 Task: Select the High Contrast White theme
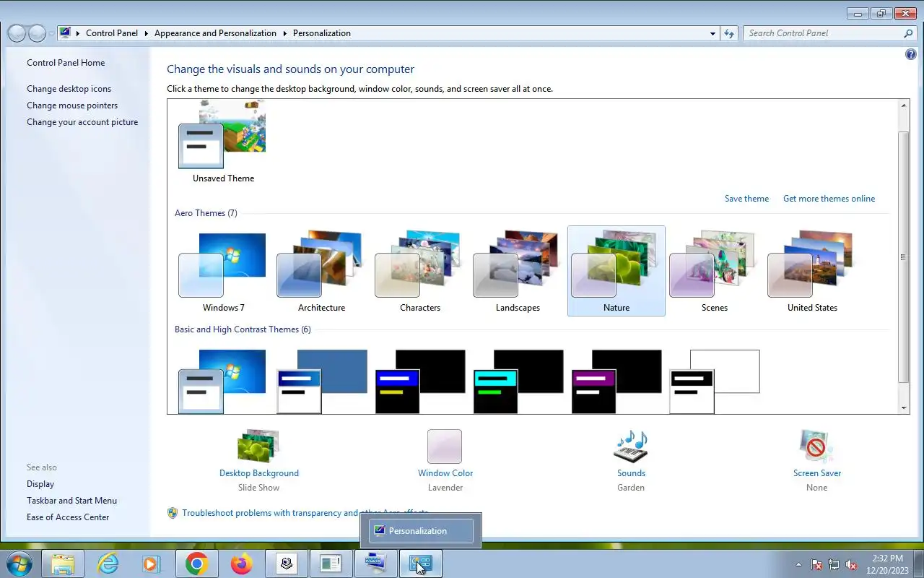click(715, 381)
